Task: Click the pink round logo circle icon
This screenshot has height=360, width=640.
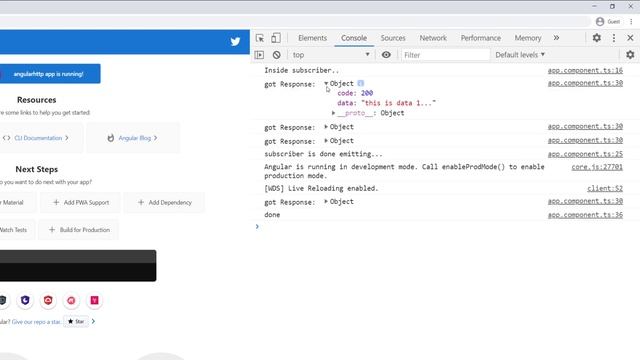Action: pyautogui.click(x=71, y=300)
